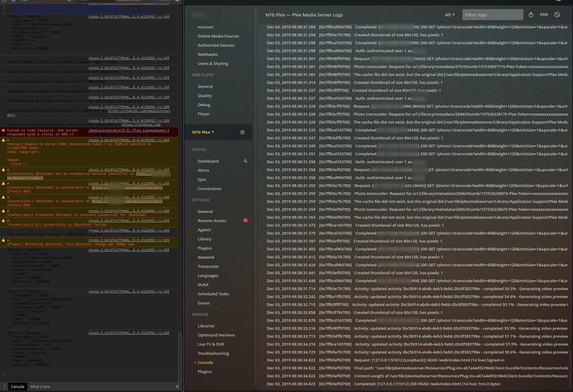
Task: Open Debug settings
Action: coord(204,105)
